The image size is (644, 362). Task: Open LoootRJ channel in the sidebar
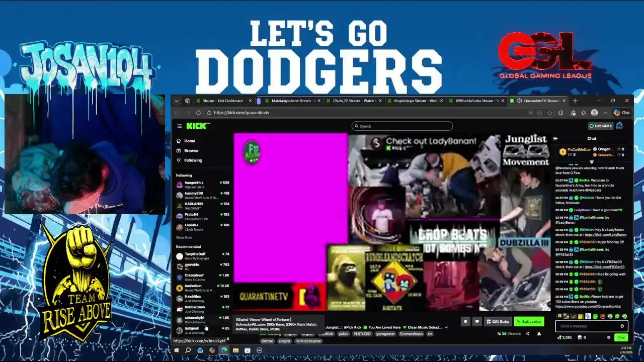(x=203, y=227)
